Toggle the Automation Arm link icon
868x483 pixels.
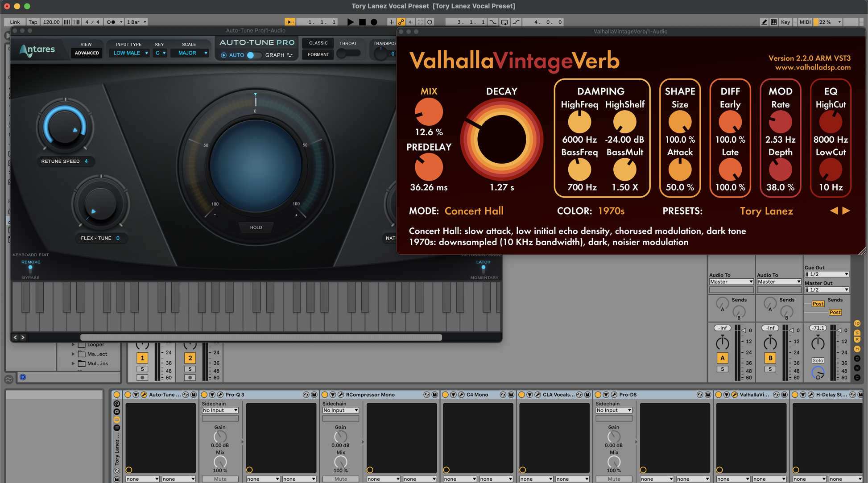pos(401,22)
